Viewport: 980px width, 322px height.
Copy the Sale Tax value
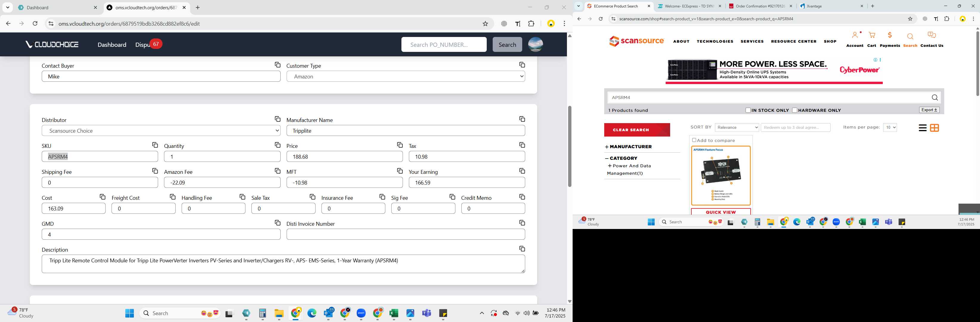tap(312, 196)
